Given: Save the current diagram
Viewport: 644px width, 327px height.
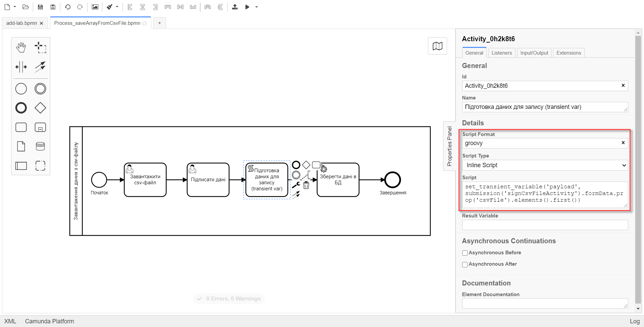Looking at the screenshot, I should click(x=40, y=7).
